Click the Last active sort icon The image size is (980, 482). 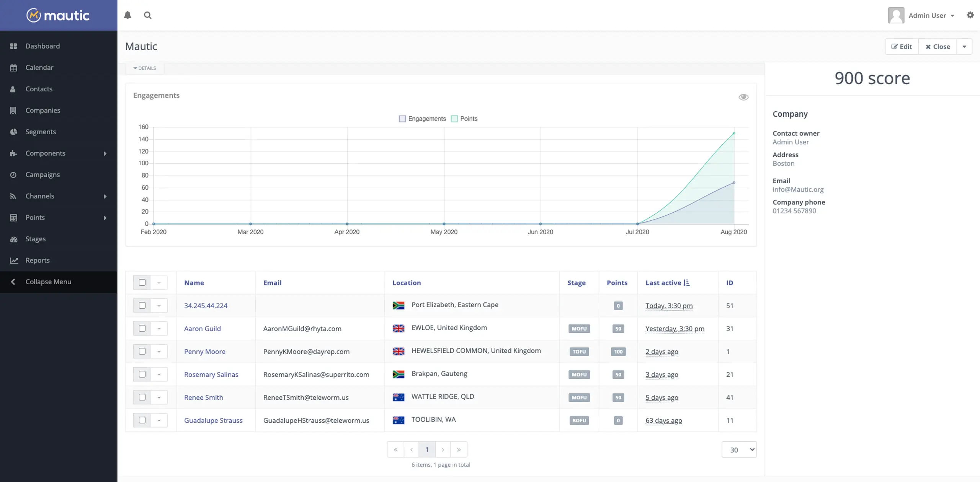[x=686, y=283]
